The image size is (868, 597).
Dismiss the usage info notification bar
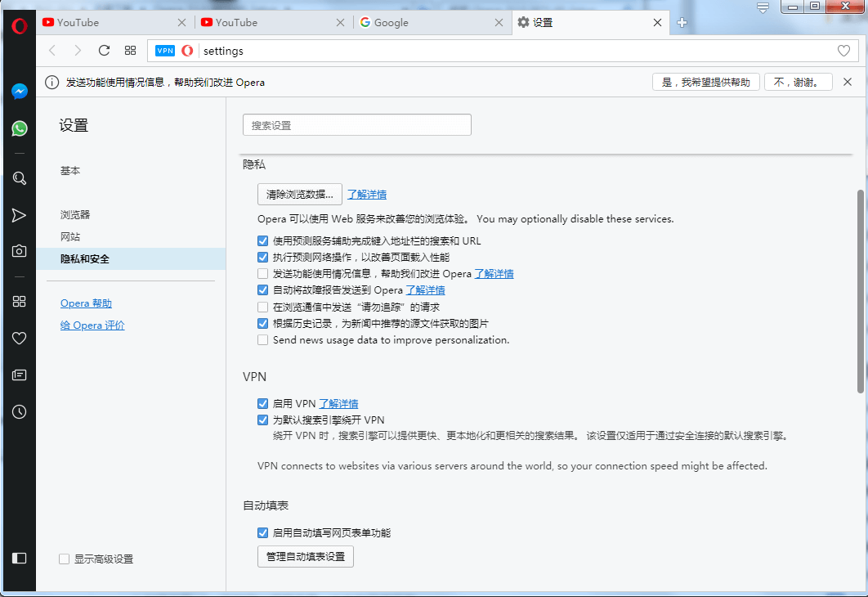point(848,82)
